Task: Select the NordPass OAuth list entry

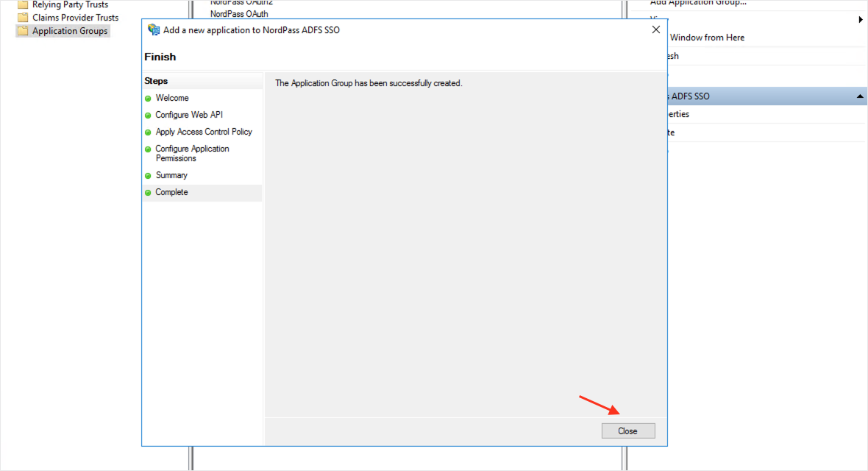Action: pyautogui.click(x=239, y=14)
